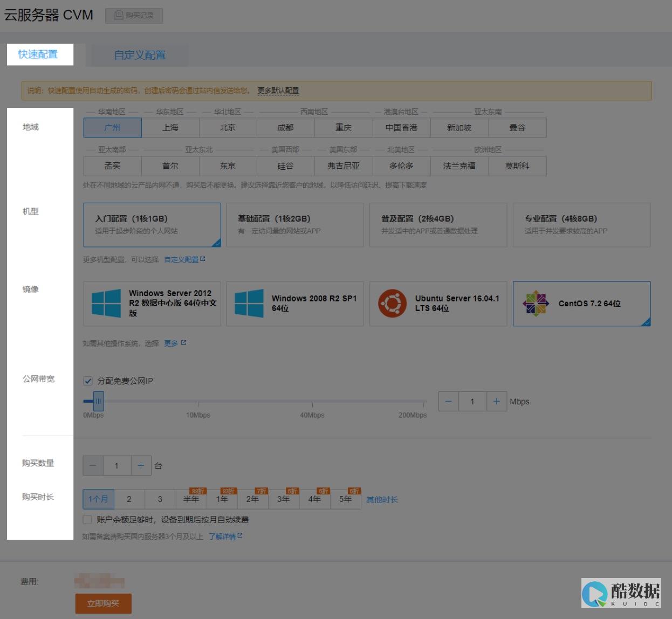Open the 了解详情 link

225,537
